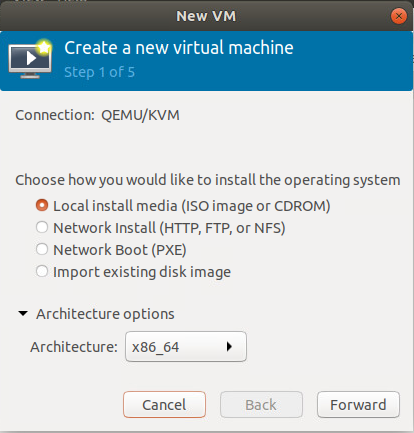Screen dimensions: 414x433
Task: Close the New VM dialog
Action: point(398,16)
